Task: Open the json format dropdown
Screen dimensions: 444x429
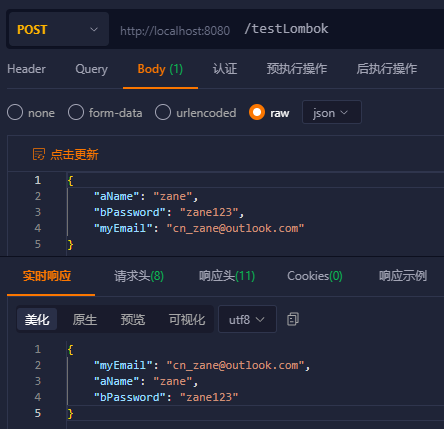Action: point(332,112)
